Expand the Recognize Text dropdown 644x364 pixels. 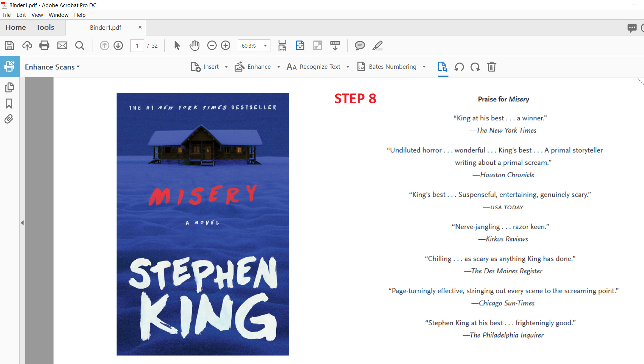pyautogui.click(x=347, y=67)
